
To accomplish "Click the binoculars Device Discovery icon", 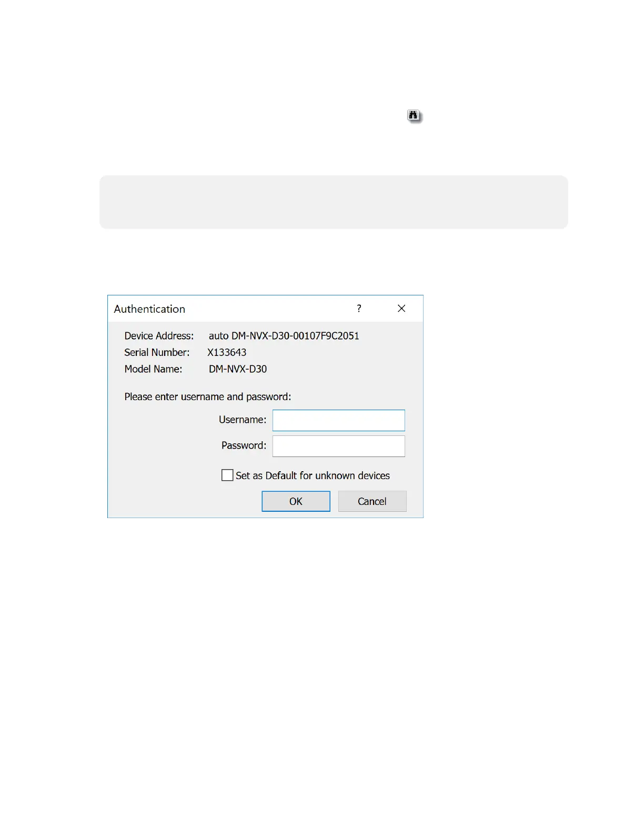I will (415, 116).
